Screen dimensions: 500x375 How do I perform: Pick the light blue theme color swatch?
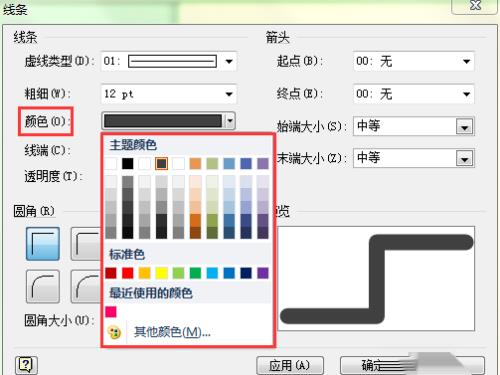tap(229, 164)
